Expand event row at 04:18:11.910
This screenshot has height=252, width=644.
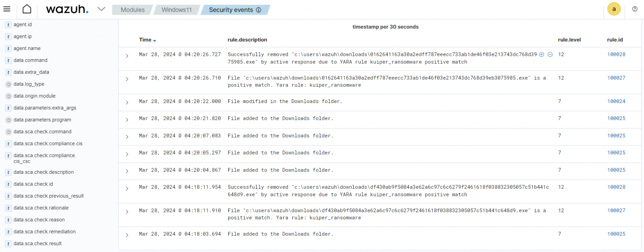pos(127,212)
